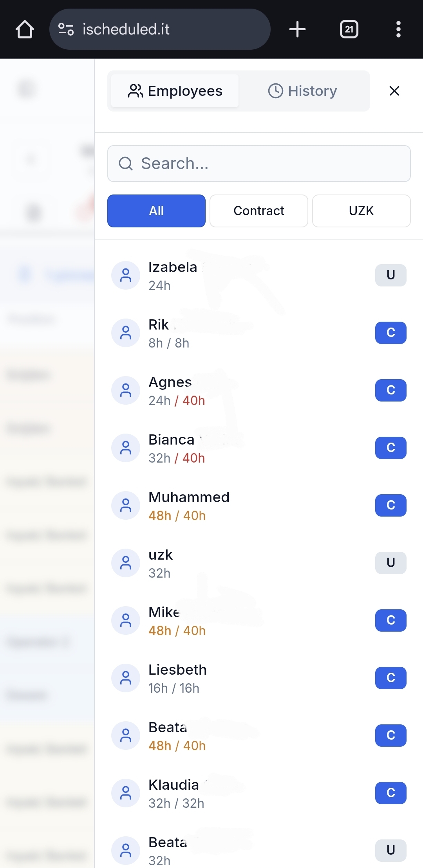This screenshot has width=423, height=868.
Task: Open the tab switcher showing 21 tabs
Action: click(349, 29)
